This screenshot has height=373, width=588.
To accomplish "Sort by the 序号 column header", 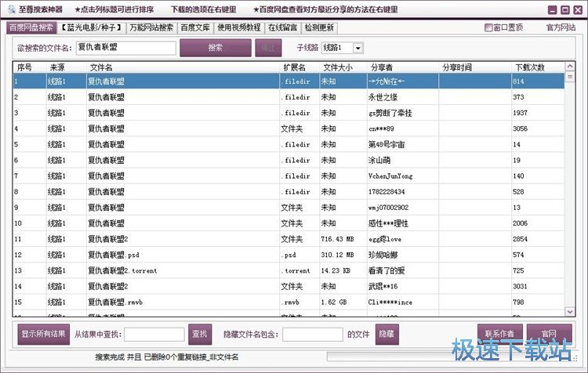I will (x=29, y=67).
